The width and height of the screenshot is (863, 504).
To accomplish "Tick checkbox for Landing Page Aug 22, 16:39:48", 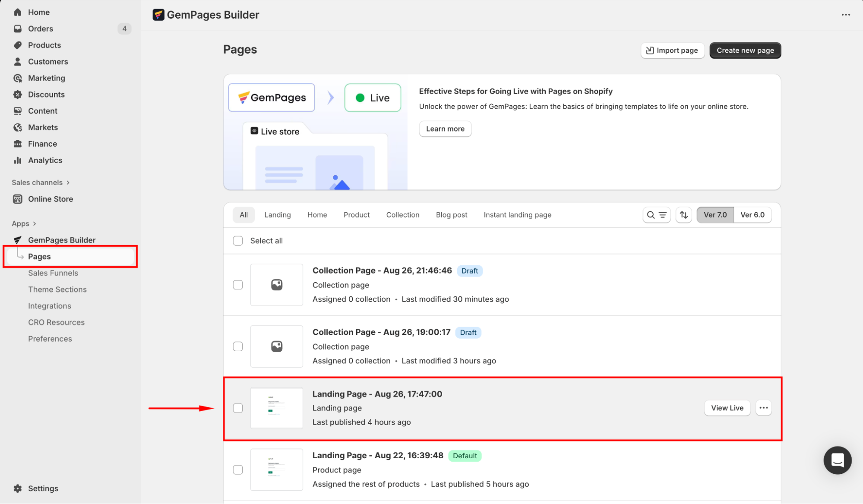I will coord(238,469).
